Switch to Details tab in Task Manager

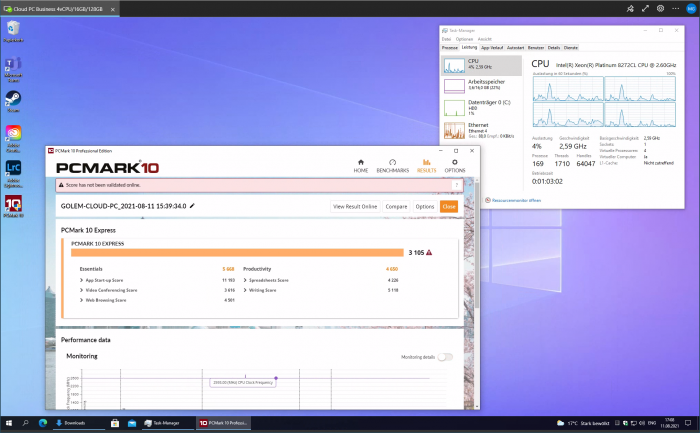point(554,47)
